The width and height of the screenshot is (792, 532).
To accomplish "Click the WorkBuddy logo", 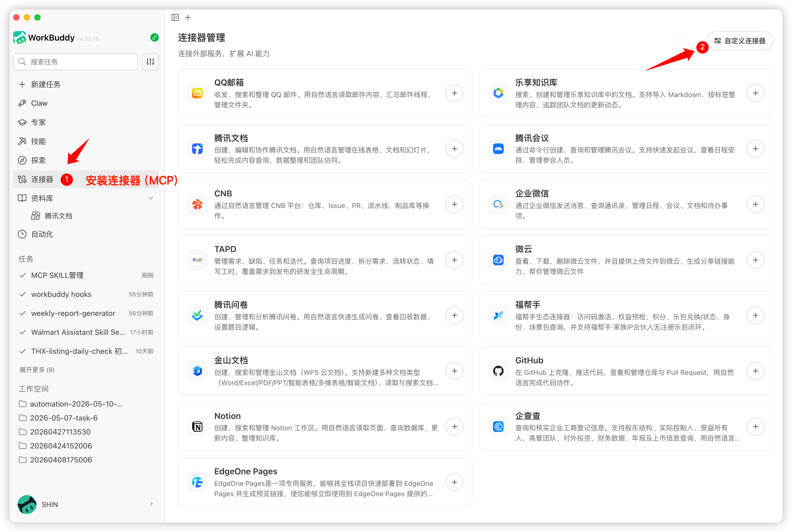I will coord(19,37).
